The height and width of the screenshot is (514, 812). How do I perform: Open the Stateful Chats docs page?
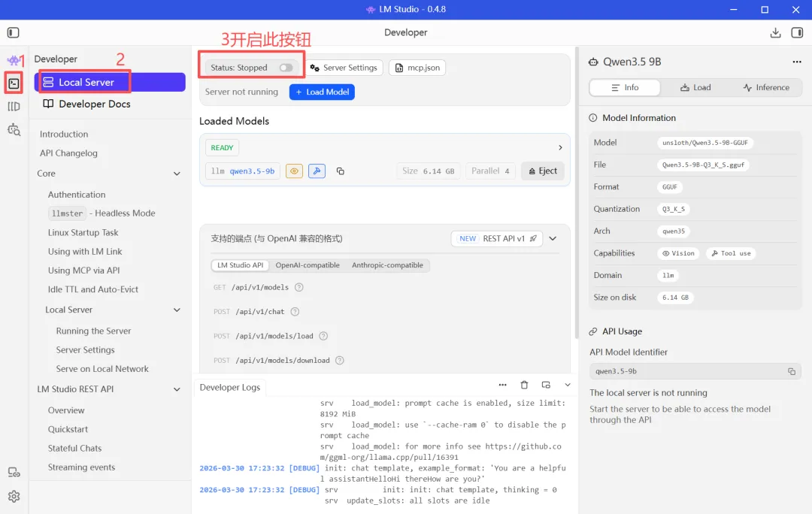[x=74, y=449]
